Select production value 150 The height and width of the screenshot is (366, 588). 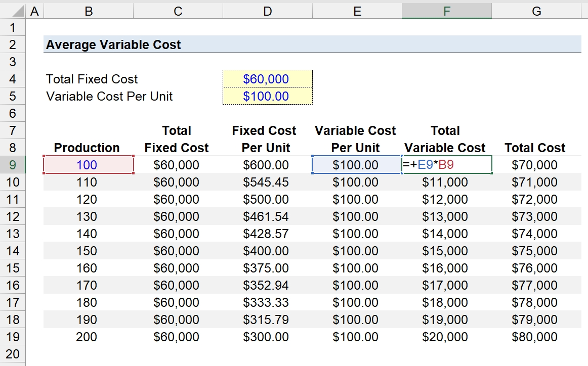coord(89,251)
